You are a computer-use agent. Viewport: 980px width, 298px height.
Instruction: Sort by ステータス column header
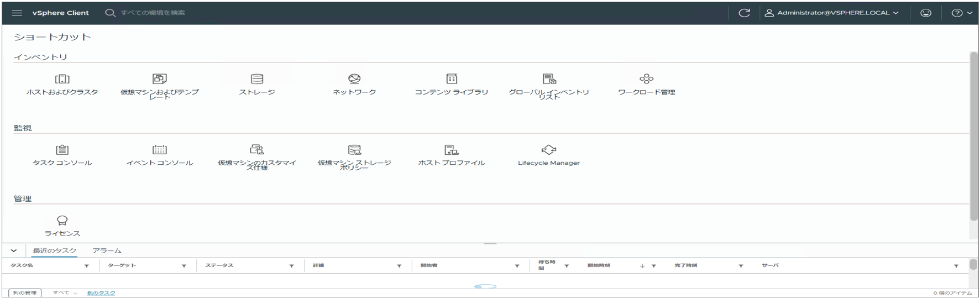point(219,265)
